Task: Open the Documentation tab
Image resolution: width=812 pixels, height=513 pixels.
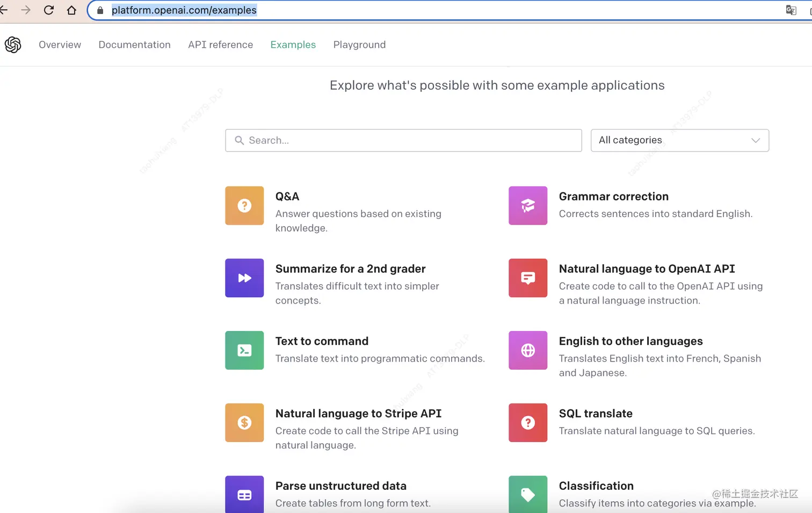Action: point(134,45)
